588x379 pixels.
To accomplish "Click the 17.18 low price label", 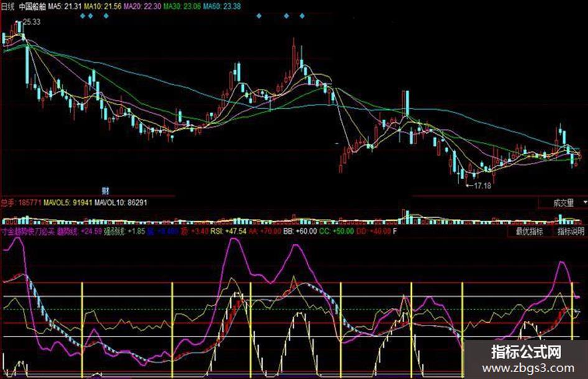I will click(482, 185).
